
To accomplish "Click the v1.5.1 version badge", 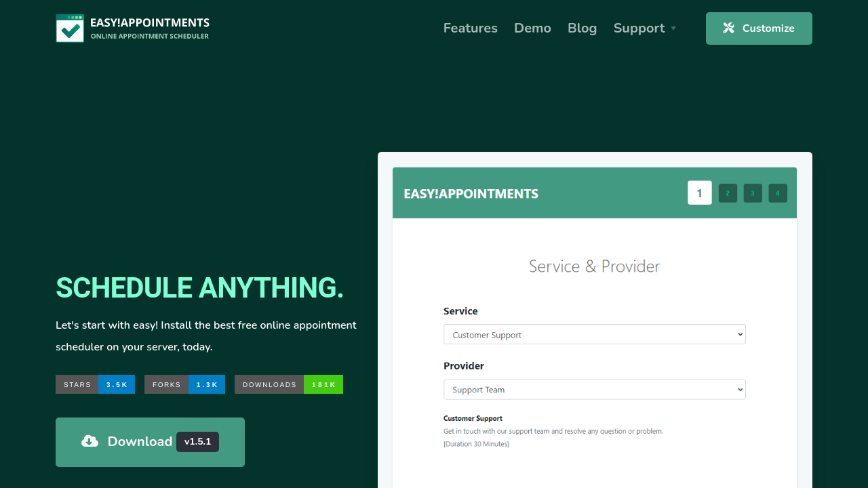I will tap(197, 442).
